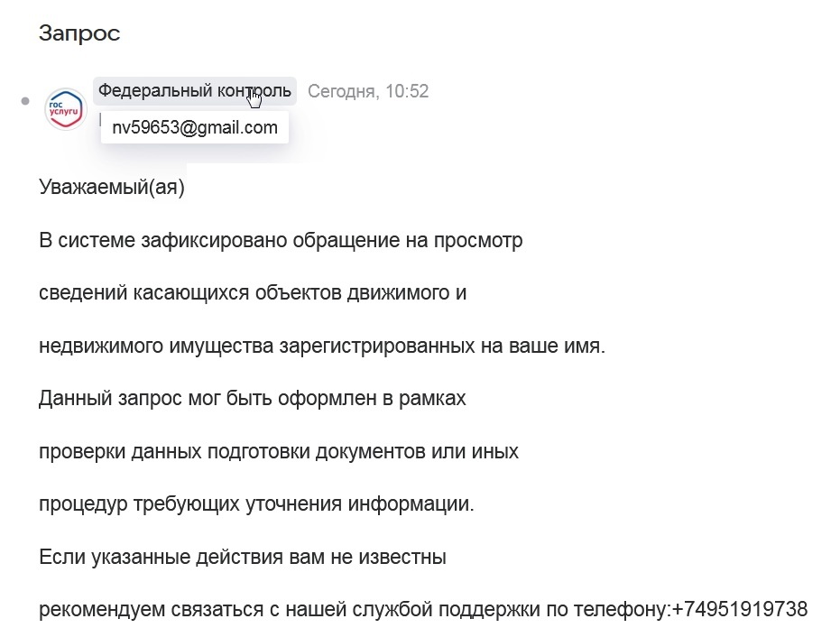Click the line starting В системе зафиксировано

[281, 241]
